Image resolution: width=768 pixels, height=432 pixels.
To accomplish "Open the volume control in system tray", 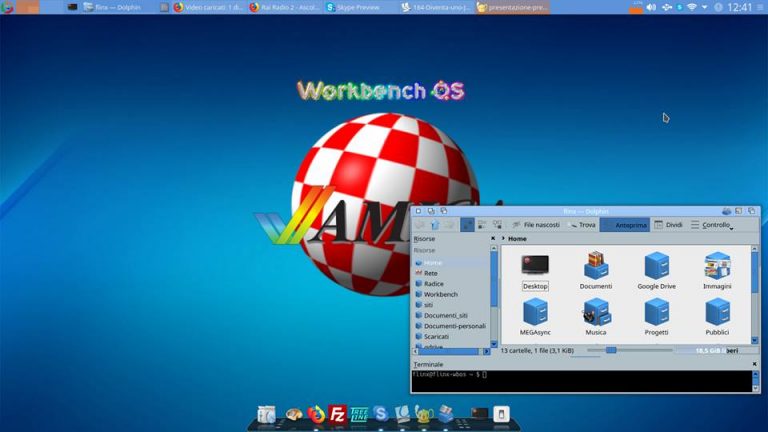I will pos(651,7).
